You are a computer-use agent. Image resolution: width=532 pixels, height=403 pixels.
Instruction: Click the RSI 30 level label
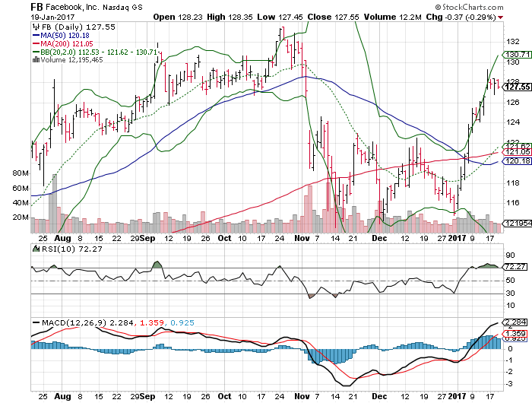pos(510,293)
